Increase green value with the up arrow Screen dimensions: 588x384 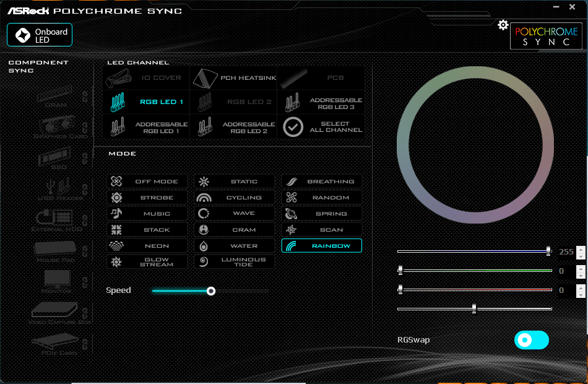pos(581,268)
